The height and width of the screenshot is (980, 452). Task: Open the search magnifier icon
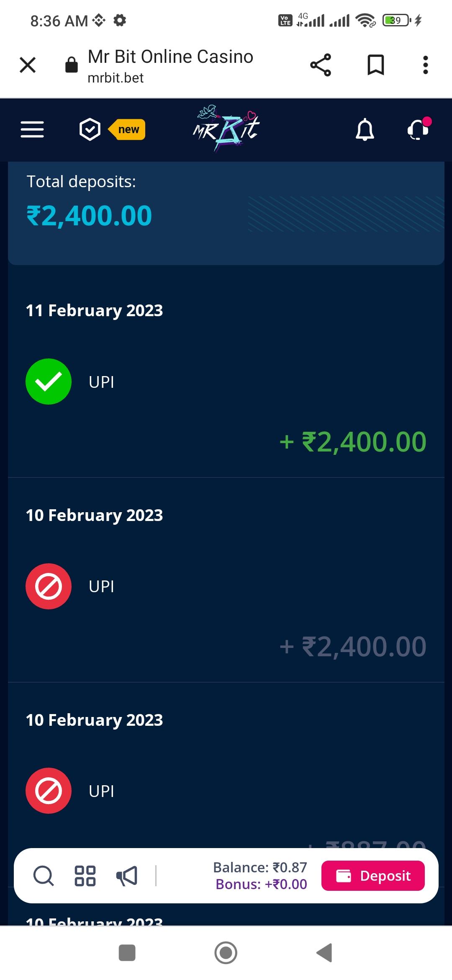click(x=44, y=876)
